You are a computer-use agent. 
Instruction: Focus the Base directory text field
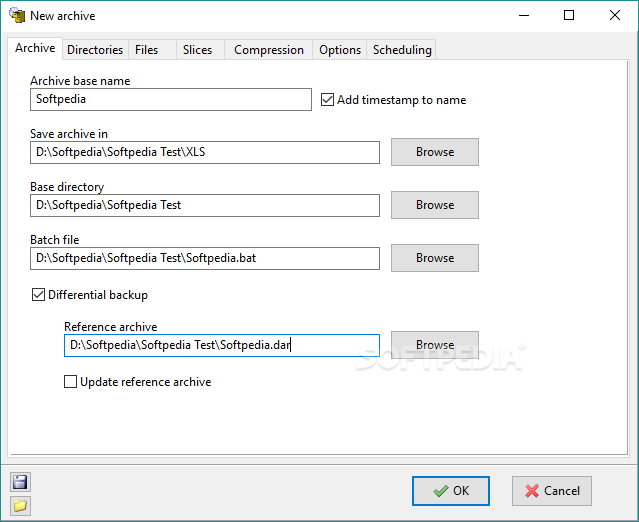[x=205, y=205]
